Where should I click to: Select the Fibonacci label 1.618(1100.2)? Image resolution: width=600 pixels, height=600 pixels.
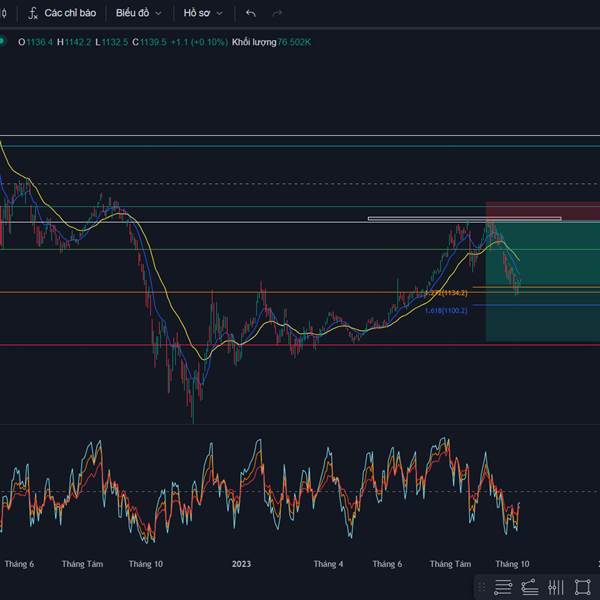446,311
